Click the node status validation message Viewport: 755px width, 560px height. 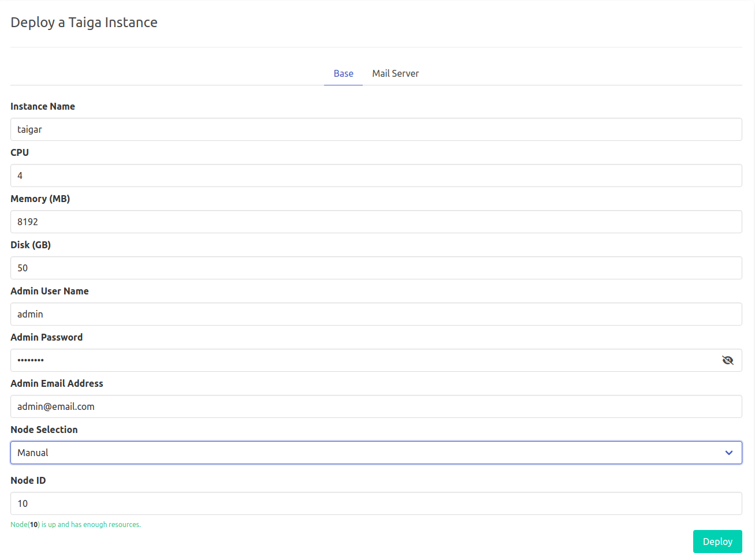(76, 525)
